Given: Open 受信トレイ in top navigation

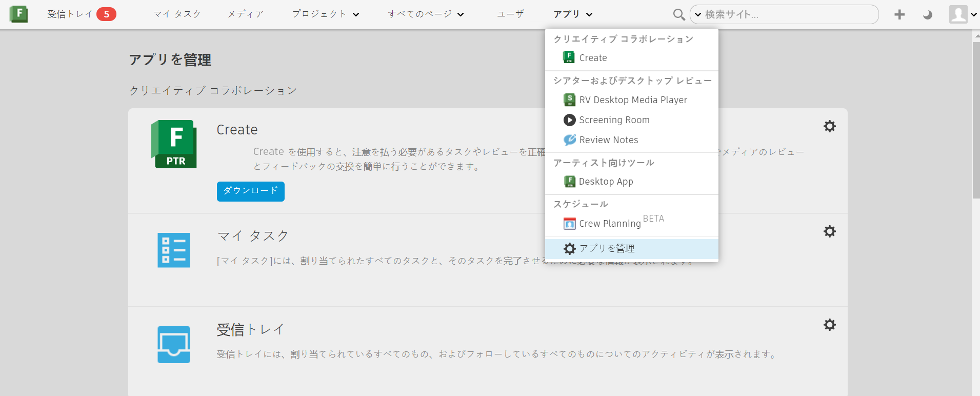Looking at the screenshot, I should pos(70,14).
